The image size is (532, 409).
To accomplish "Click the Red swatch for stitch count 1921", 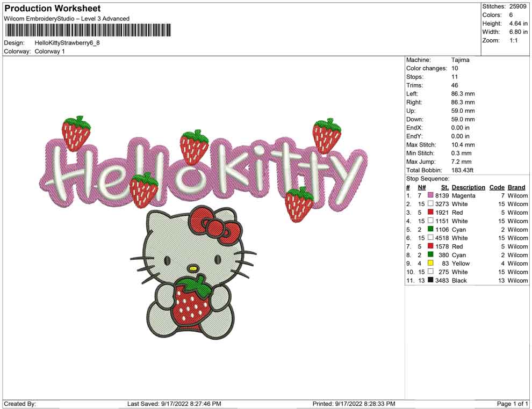I will (x=430, y=212).
